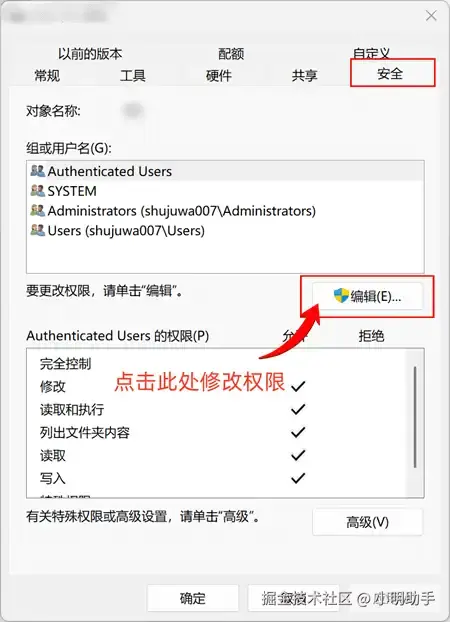Select the 安全 tab
The width and height of the screenshot is (450, 622).
pos(390,74)
